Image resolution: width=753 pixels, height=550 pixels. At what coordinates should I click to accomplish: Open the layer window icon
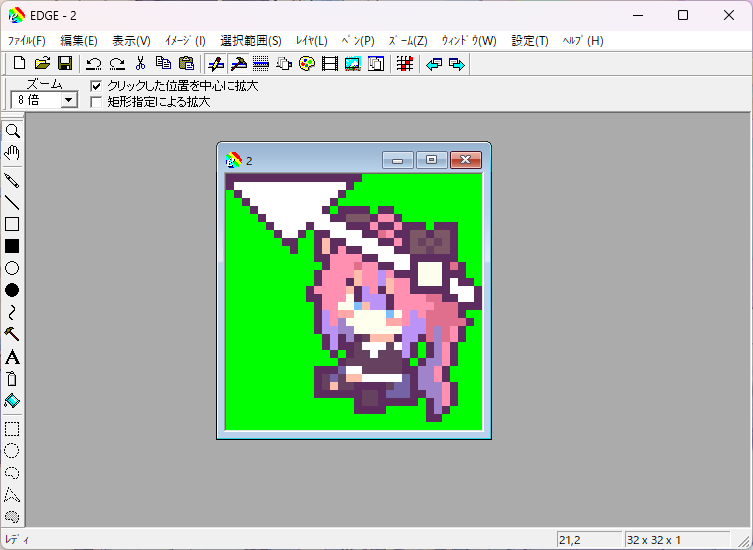tap(284, 63)
